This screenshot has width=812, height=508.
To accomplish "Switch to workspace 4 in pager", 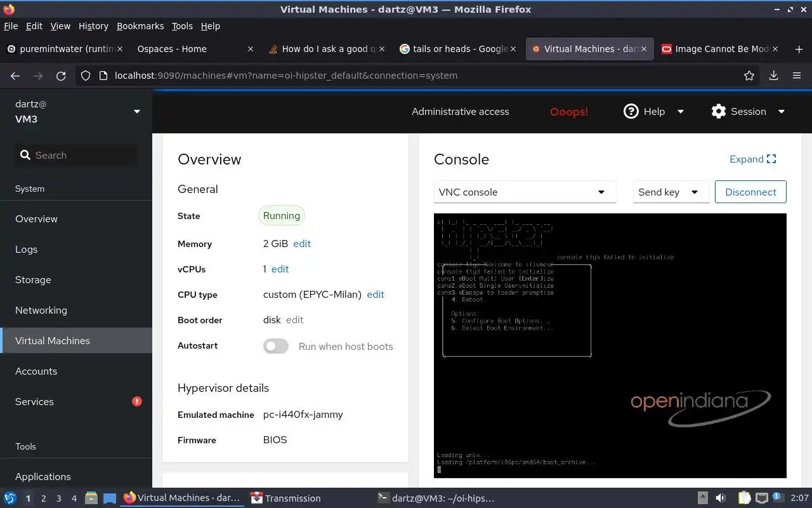I will [x=74, y=498].
